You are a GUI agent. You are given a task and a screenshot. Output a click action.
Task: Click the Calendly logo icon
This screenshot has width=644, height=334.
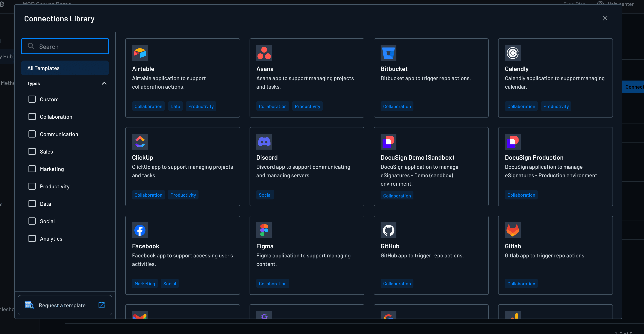[513, 53]
